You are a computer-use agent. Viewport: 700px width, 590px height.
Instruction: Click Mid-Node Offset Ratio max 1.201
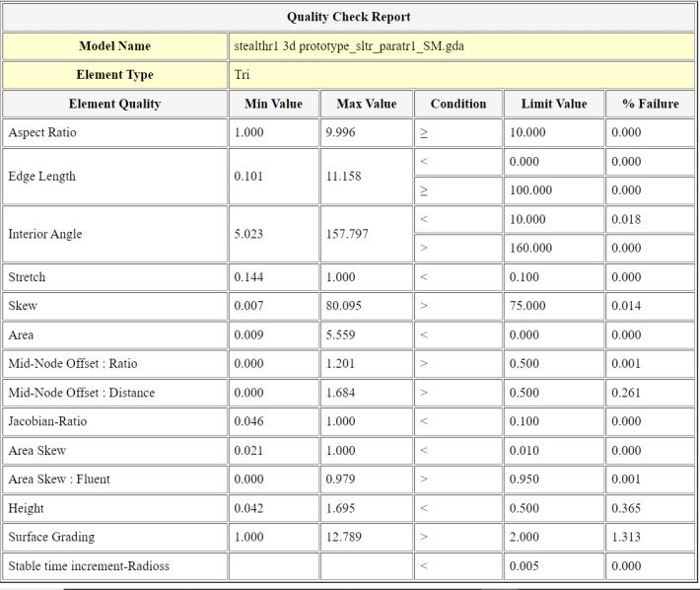[340, 363]
